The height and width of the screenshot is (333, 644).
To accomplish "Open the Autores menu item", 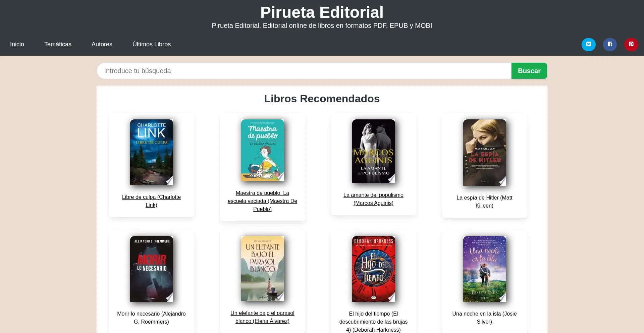I will point(102,44).
